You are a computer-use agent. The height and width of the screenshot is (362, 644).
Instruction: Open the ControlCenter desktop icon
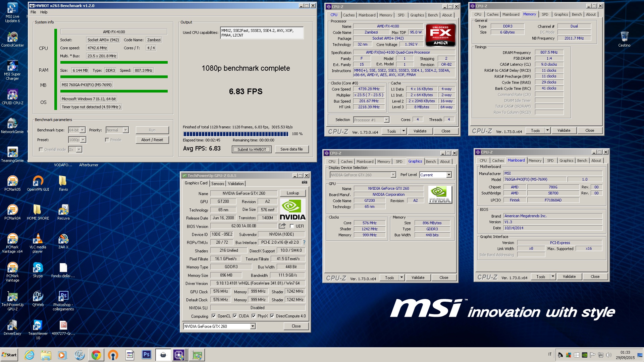[x=12, y=40]
